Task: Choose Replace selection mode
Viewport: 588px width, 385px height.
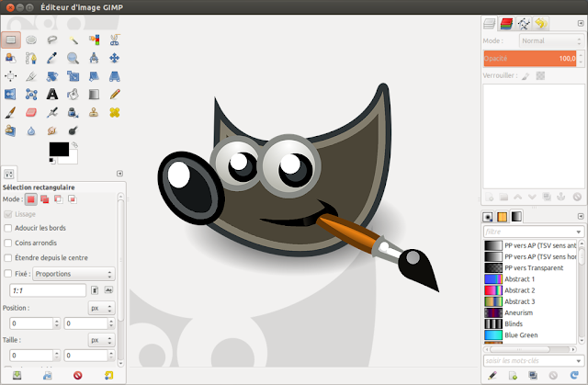Action: [30, 199]
